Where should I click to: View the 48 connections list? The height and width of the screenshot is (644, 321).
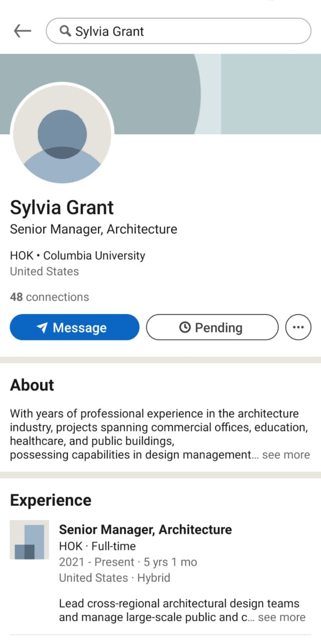click(x=49, y=297)
